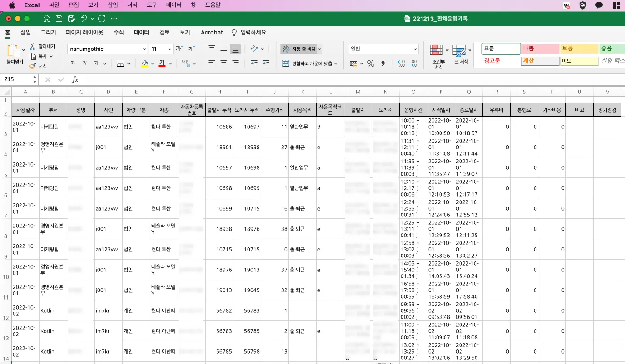Open the font size 11 dropdown
Viewport: 625px width, 364px height.
170,49
